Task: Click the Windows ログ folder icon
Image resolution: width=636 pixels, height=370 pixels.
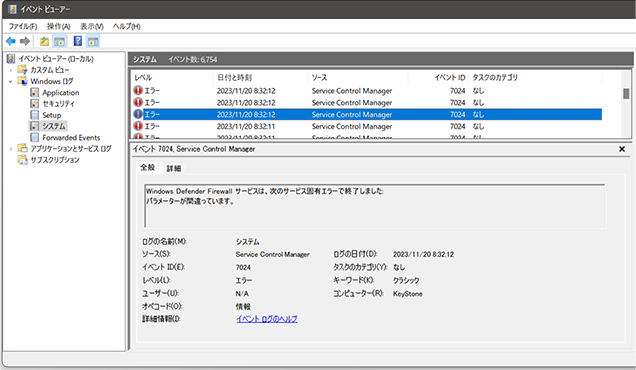Action: [22, 81]
